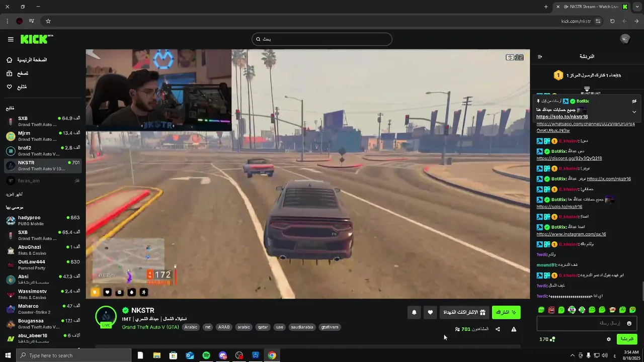This screenshot has width=644, height=362.
Task: Open the discord.gg invite link in chat
Action: click(569, 158)
